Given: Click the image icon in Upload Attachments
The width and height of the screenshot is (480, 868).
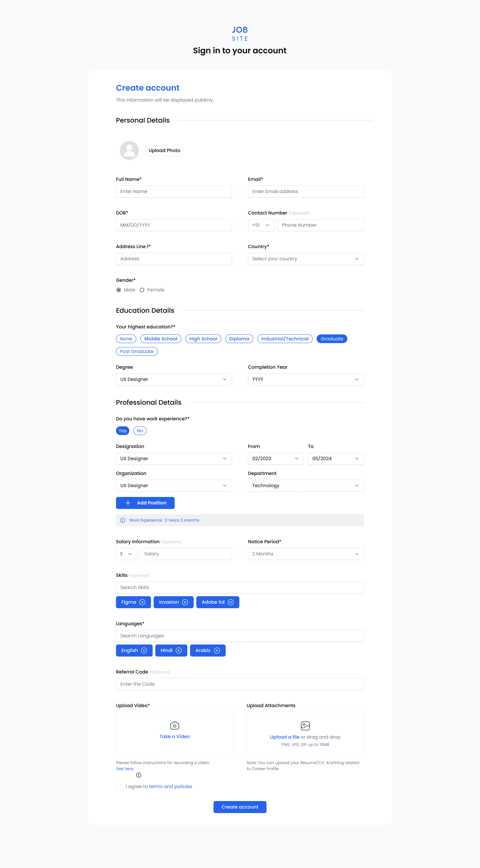Looking at the screenshot, I should pos(305,725).
